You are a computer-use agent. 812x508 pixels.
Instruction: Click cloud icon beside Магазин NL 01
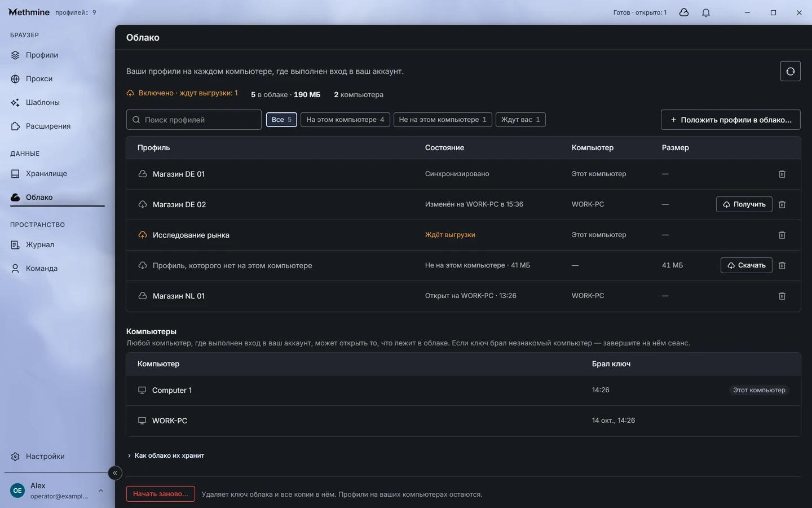pos(143,296)
